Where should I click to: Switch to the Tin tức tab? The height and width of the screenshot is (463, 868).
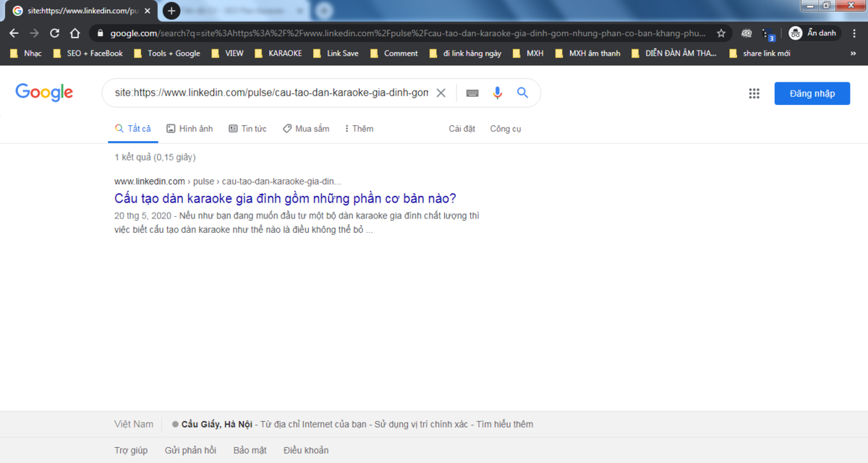point(247,129)
